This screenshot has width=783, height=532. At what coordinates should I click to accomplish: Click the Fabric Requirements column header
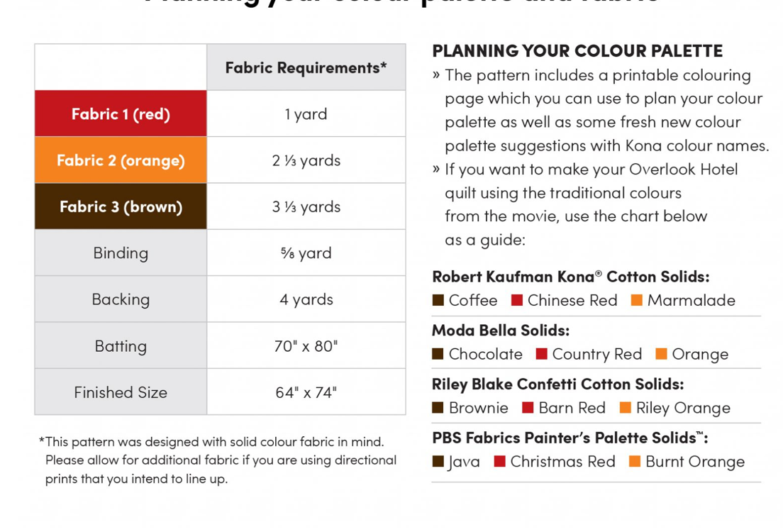click(x=306, y=67)
